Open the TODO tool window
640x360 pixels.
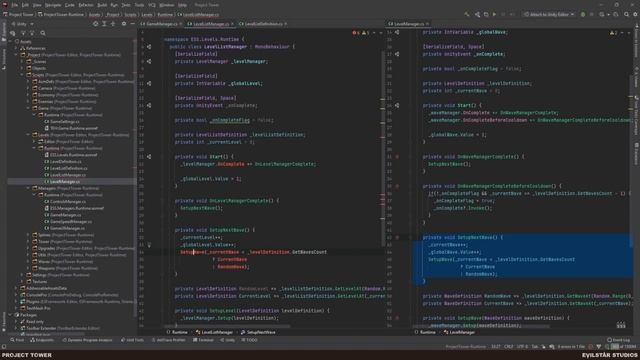tap(250, 340)
